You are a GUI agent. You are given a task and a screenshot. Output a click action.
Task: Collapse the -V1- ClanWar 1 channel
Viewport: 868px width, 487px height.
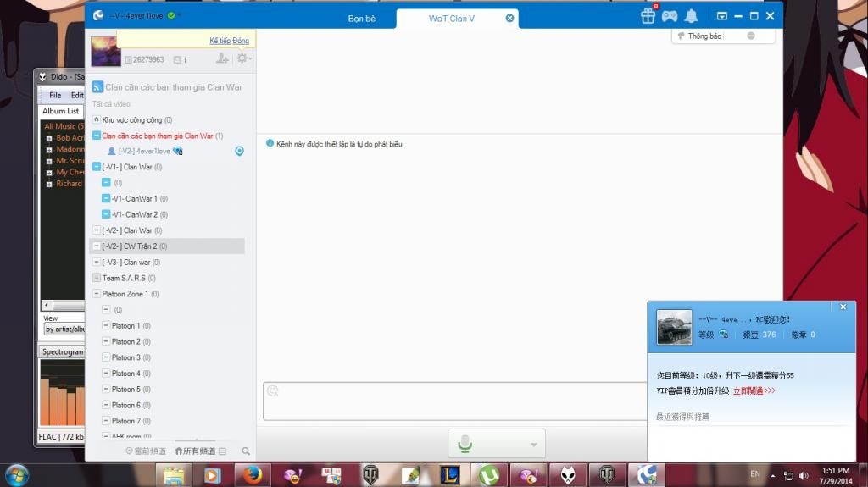pyautogui.click(x=106, y=199)
